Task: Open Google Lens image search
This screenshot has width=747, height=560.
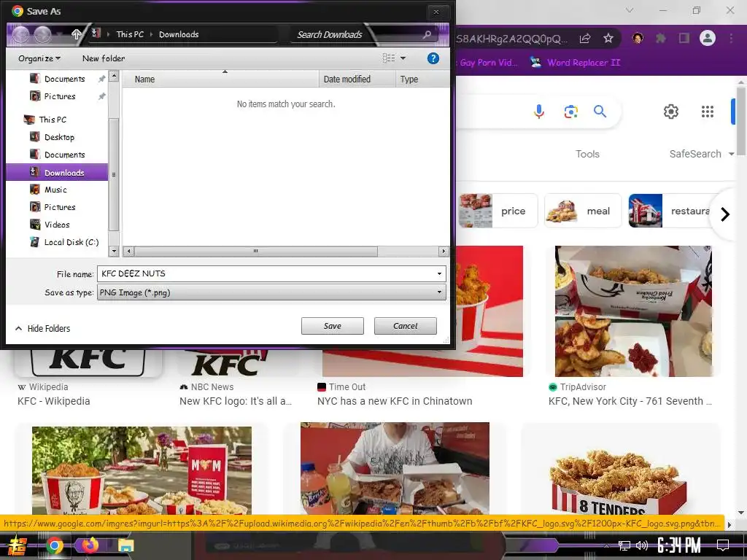Action: [570, 112]
